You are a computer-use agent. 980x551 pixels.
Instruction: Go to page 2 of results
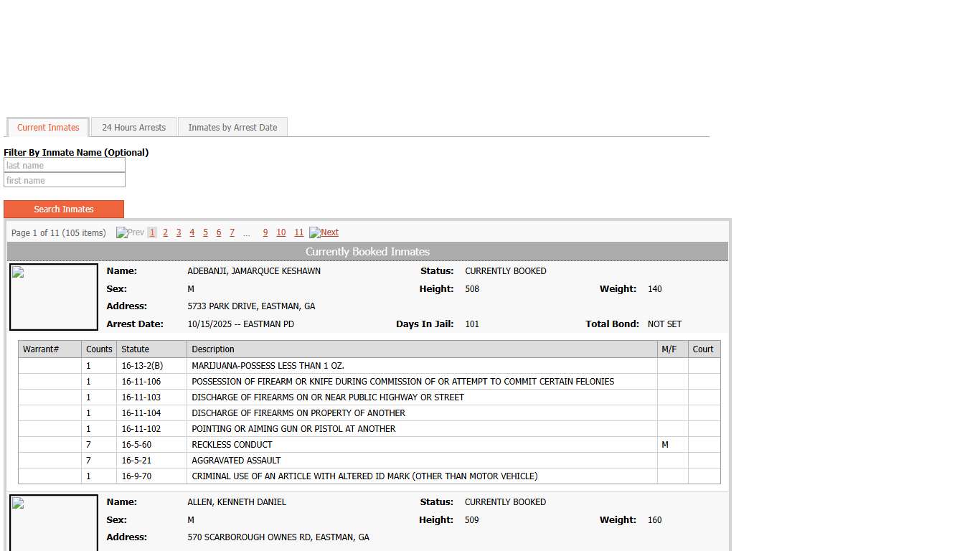tap(165, 232)
